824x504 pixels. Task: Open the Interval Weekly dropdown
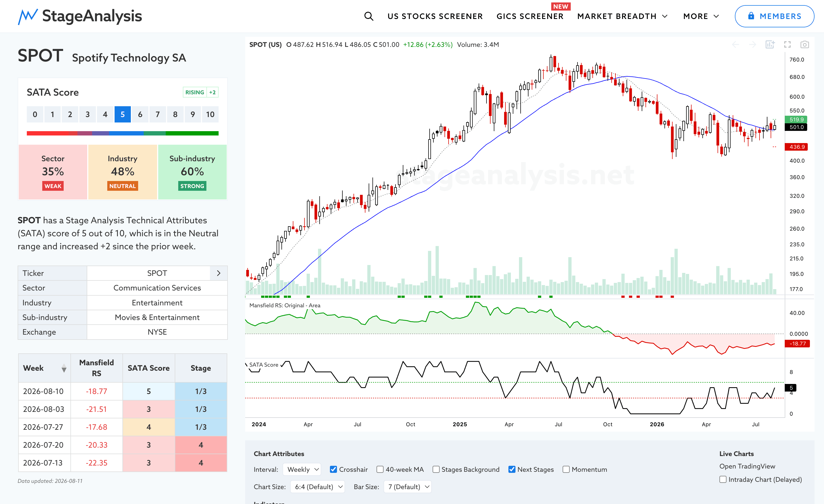point(302,469)
